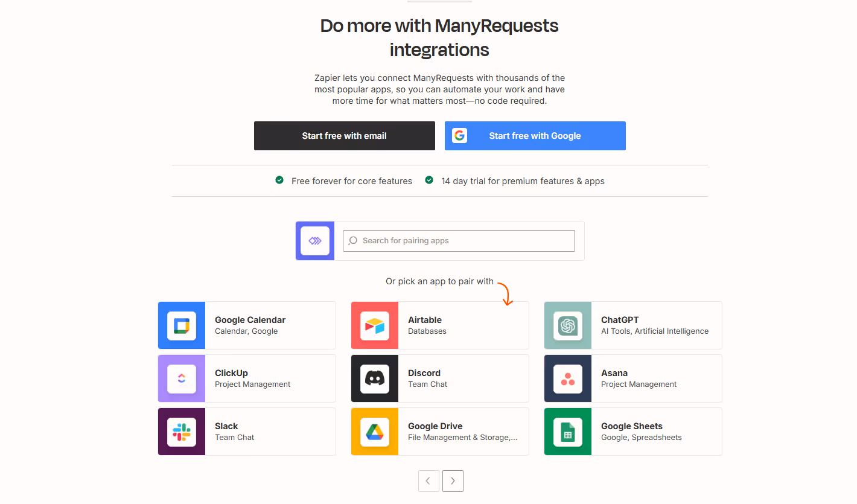
Task: Click 'AI Tools, Artificial Intelligence' text
Action: 655,331
